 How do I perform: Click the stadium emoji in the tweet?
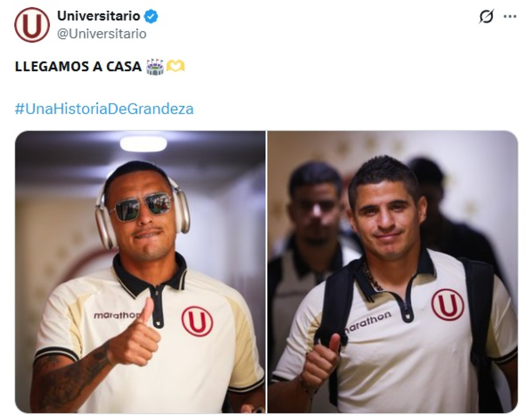tap(155, 67)
